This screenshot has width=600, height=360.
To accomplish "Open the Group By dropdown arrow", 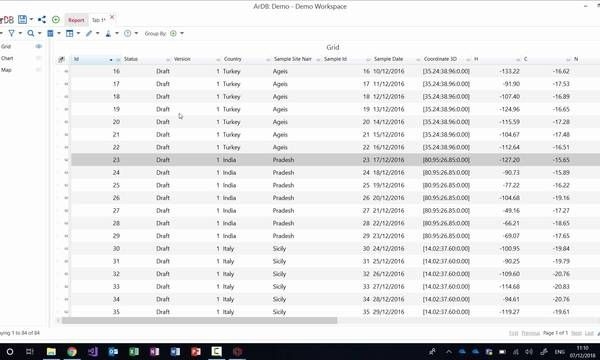I will tap(182, 33).
